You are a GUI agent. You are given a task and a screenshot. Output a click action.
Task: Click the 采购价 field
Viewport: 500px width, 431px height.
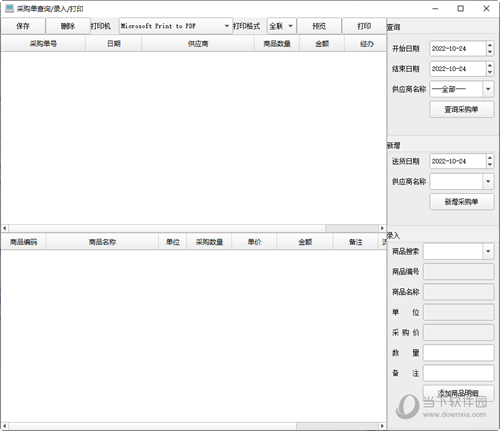[459, 333]
